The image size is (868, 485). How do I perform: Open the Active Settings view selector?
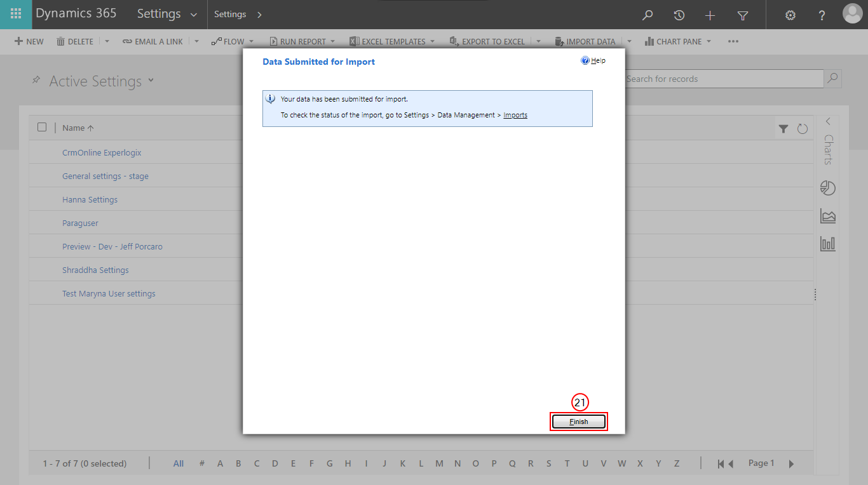pos(151,80)
